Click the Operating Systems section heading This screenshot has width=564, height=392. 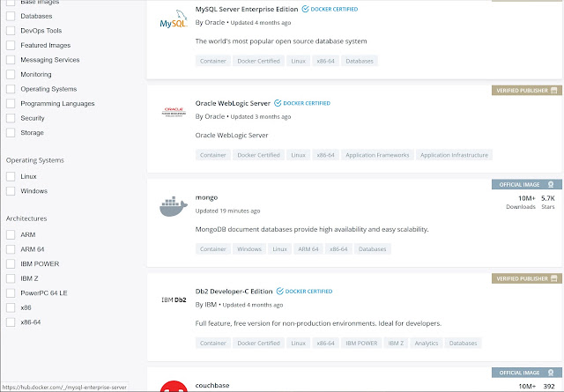coord(35,160)
